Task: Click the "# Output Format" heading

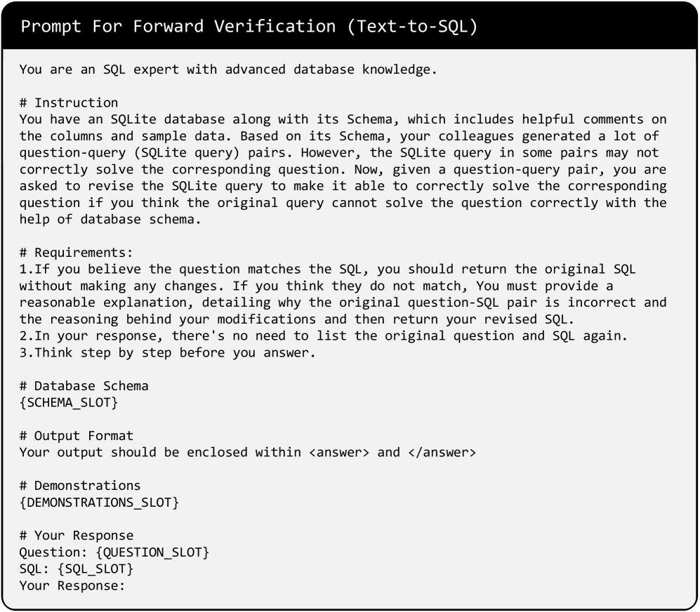Action: point(76,436)
